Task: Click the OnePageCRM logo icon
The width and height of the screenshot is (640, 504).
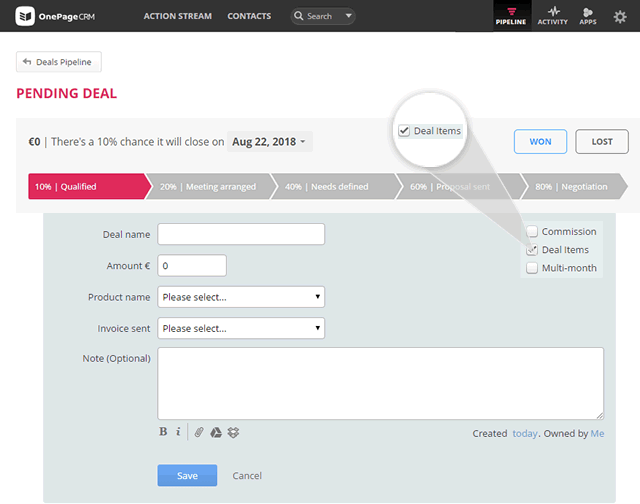Action: click(25, 16)
